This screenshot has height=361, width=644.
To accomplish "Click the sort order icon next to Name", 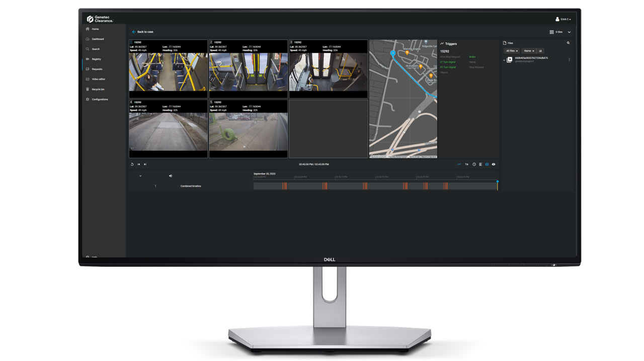I will tap(540, 51).
